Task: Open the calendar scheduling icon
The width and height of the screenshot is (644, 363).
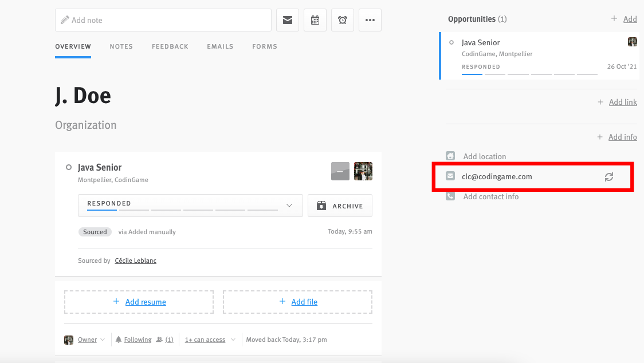Action: (315, 20)
